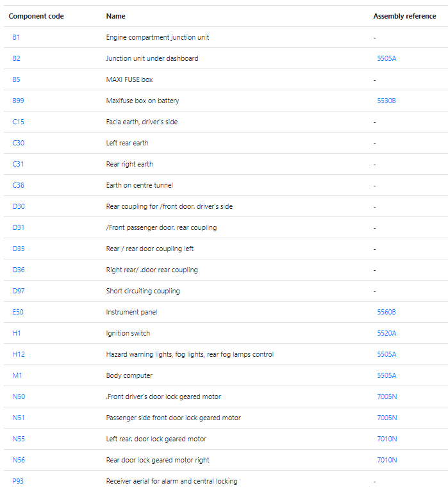Screen dimensions: 448x490
Task: Open the H1 ignition switch code
Action: coord(17,333)
